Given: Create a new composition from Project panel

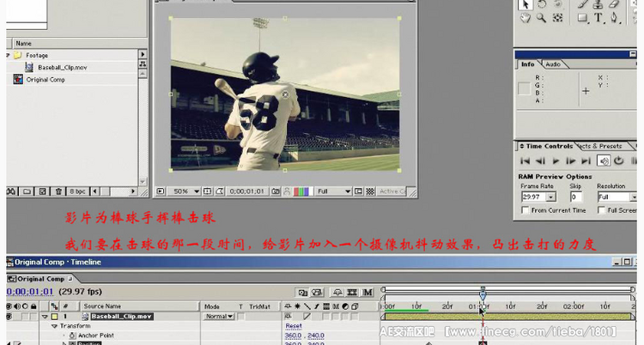Looking at the screenshot, I should (x=43, y=191).
